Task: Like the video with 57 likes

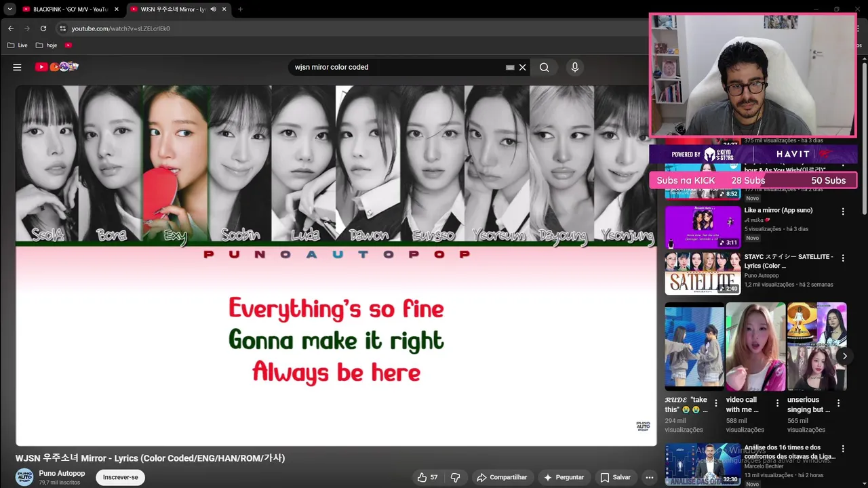Action: [427, 477]
